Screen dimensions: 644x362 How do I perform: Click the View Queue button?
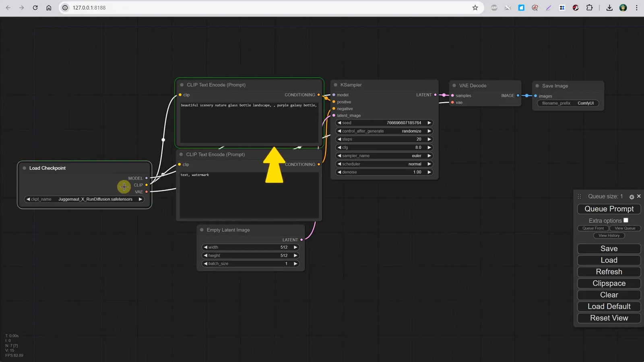coord(625,228)
